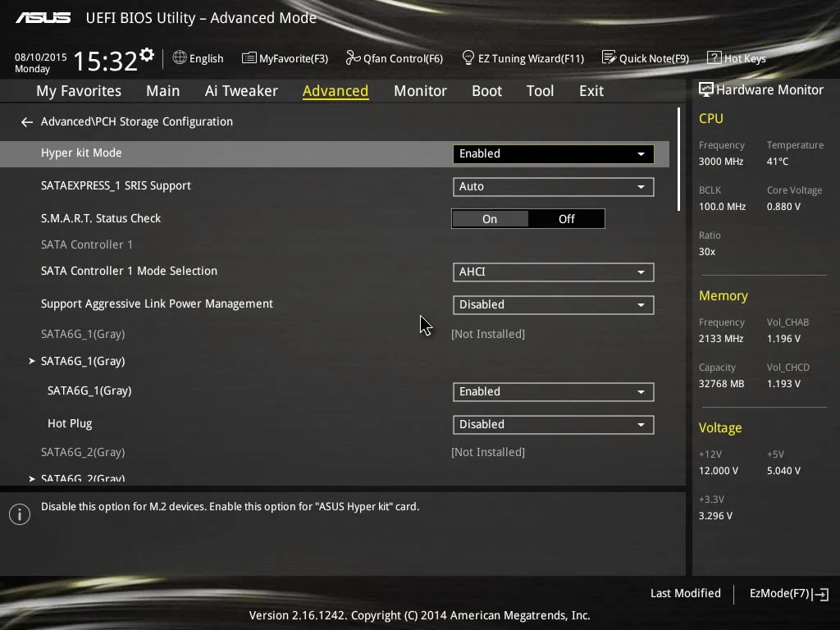Select the S.M.A.R.T. Status Check label
The width and height of the screenshot is (840, 630).
pyautogui.click(x=101, y=218)
